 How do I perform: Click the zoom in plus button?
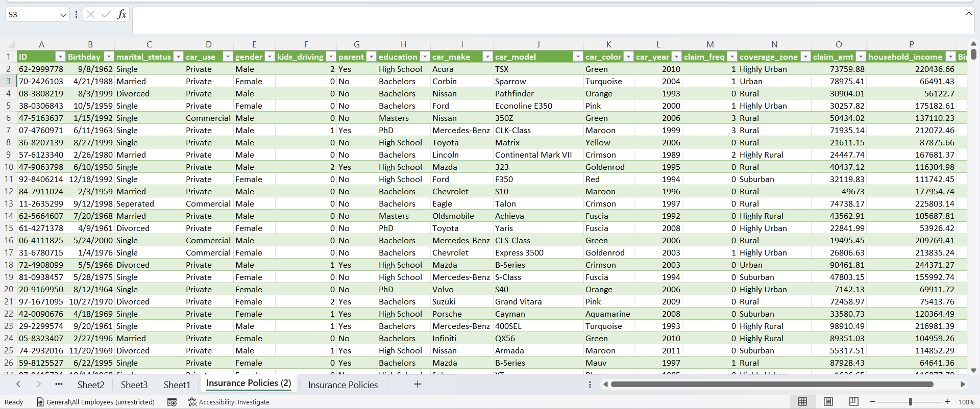coord(948,402)
